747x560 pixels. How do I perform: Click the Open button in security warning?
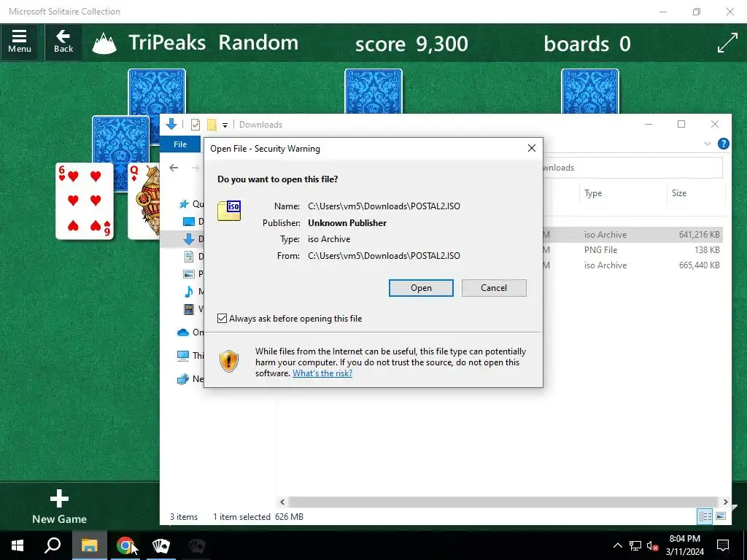pos(421,287)
